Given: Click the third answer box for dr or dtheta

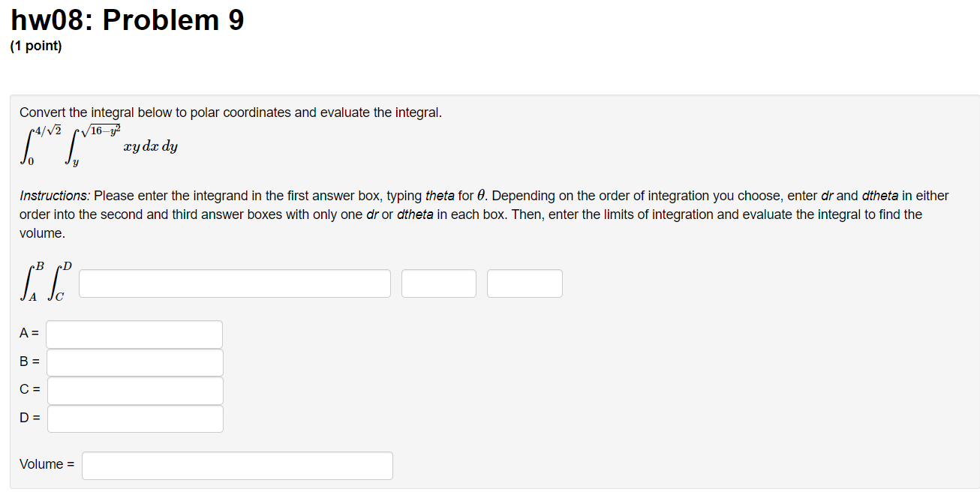Looking at the screenshot, I should pos(525,283).
